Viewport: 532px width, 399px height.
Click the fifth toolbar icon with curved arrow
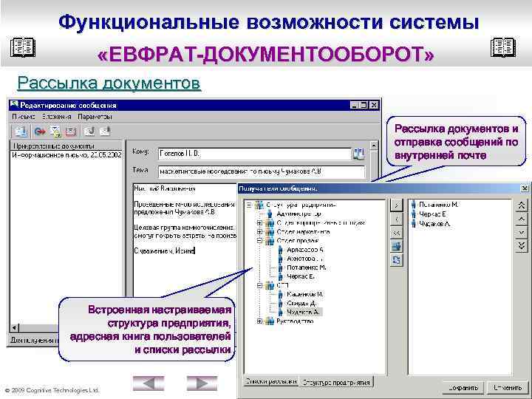point(89,132)
